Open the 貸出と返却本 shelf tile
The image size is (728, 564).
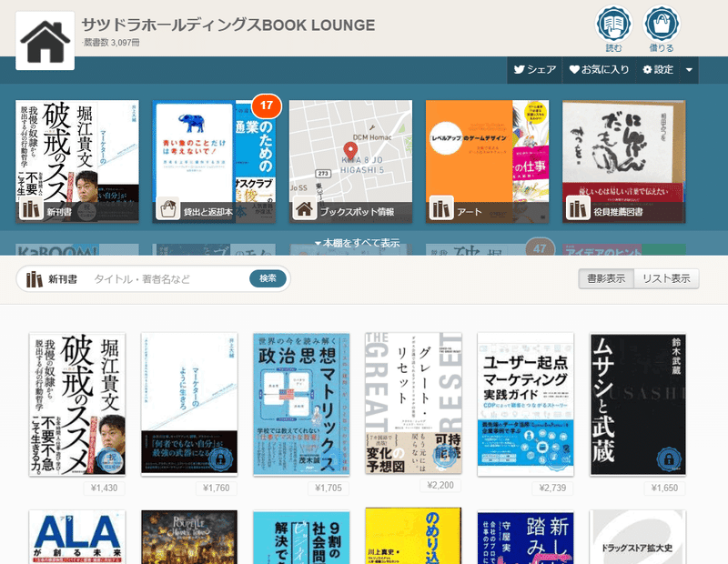(x=214, y=162)
